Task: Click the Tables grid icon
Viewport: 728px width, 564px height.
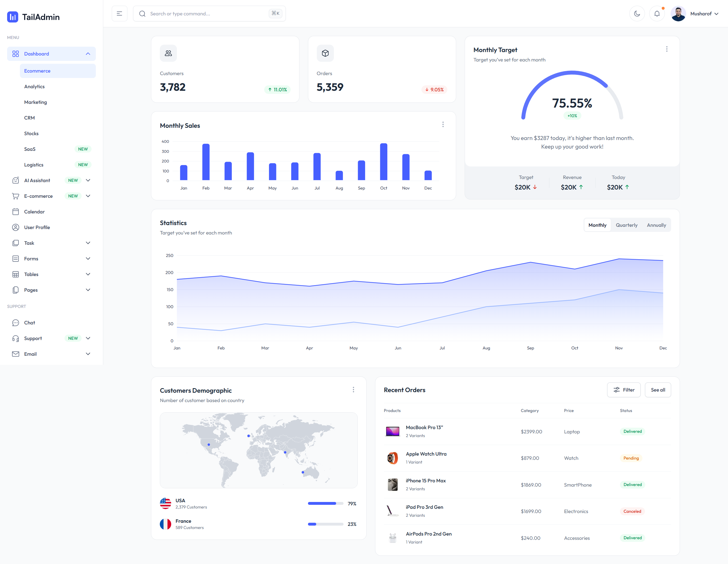Action: (x=16, y=275)
